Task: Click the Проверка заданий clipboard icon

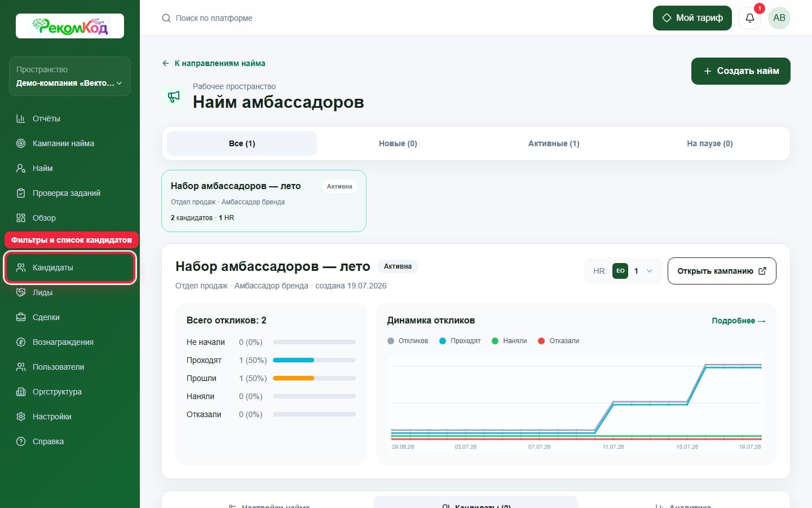Action: pyautogui.click(x=21, y=193)
